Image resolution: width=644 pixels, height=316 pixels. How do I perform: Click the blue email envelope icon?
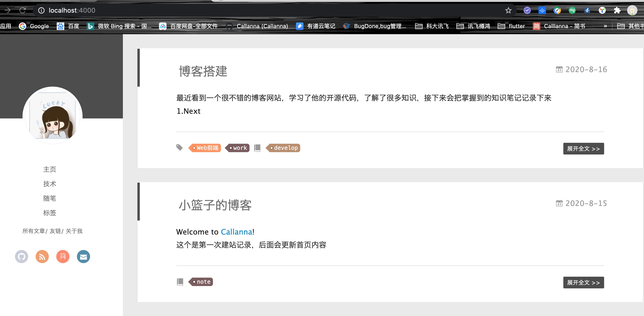click(83, 256)
